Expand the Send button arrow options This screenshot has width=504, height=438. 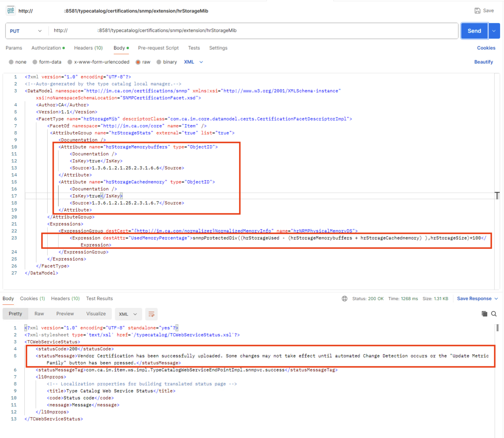pyautogui.click(x=494, y=31)
